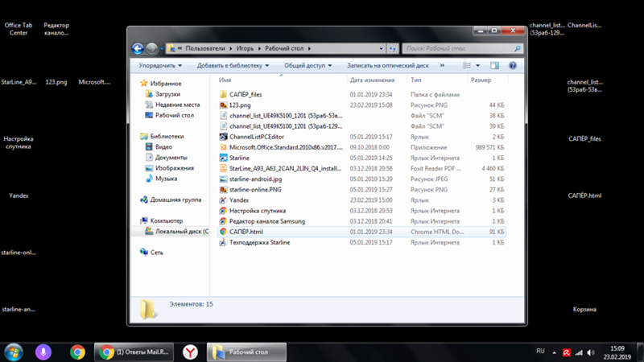The width and height of the screenshot is (644, 362).
Task: Open Yandex browser from the taskbar
Action: (x=190, y=352)
